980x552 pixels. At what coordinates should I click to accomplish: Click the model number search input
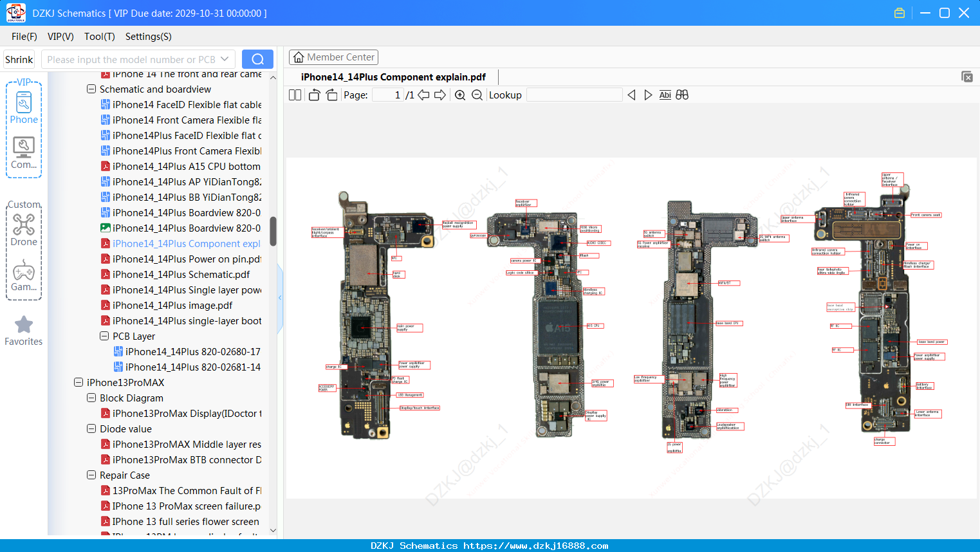[131, 59]
